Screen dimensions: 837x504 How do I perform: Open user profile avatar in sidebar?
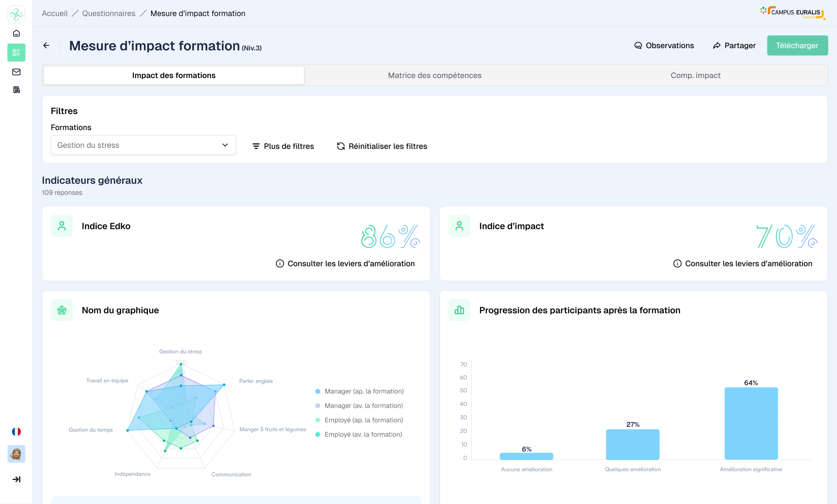pos(16,454)
